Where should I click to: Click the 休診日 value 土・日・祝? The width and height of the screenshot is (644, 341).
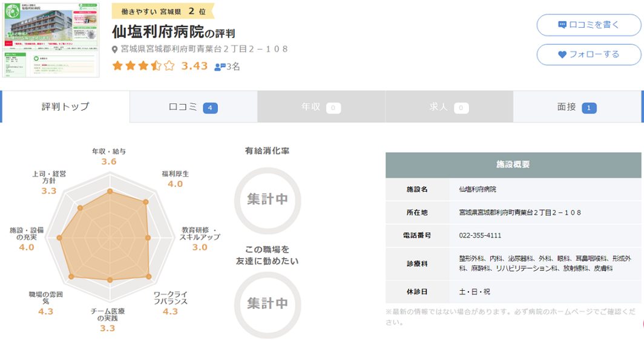[475, 292]
